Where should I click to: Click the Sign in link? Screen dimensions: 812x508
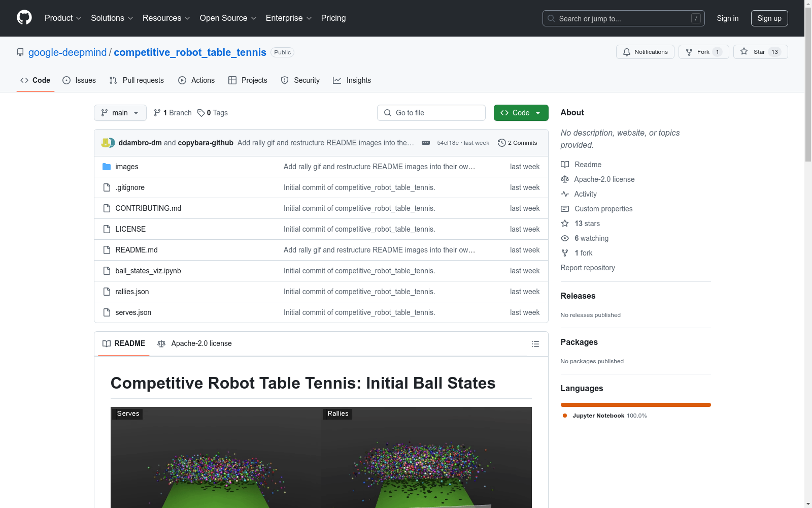[728, 18]
